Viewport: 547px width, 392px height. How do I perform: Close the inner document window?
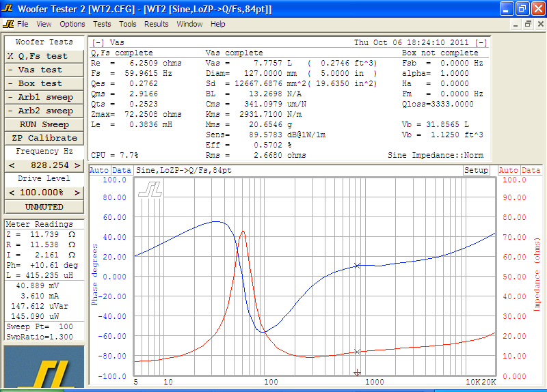540,24
